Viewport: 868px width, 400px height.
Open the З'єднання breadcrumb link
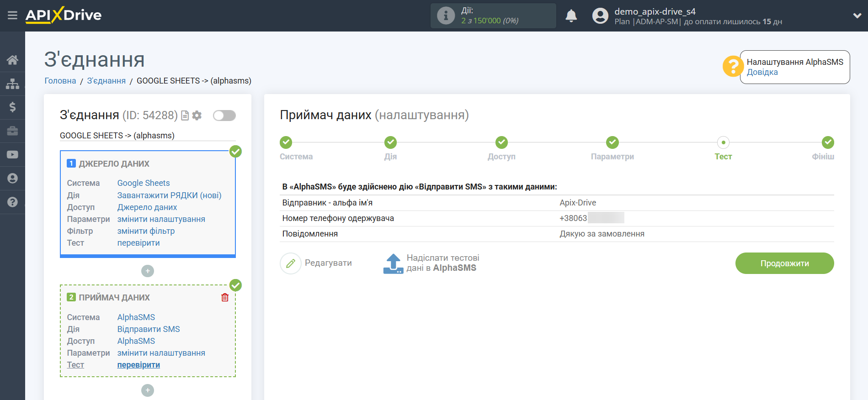tap(106, 81)
